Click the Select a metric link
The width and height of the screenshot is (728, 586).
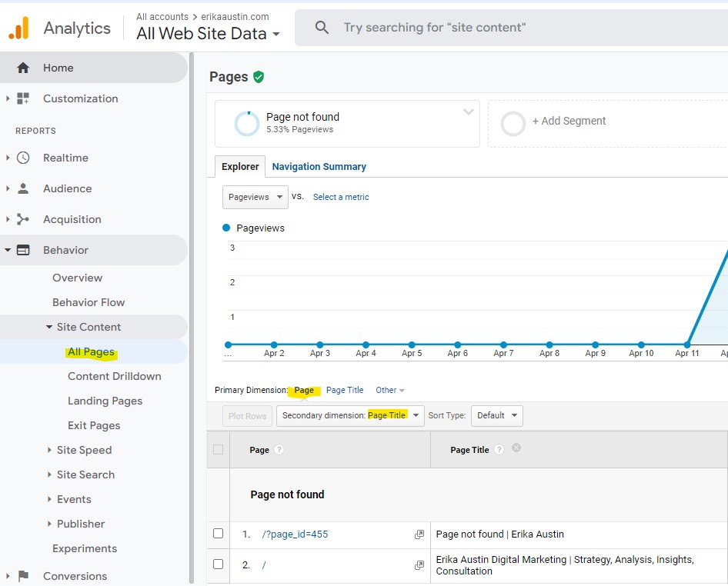click(341, 197)
